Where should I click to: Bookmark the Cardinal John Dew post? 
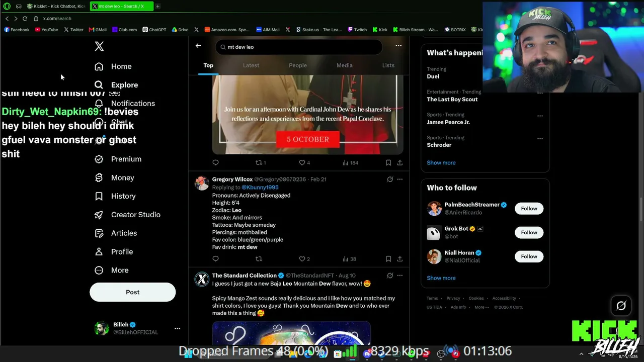(x=388, y=162)
